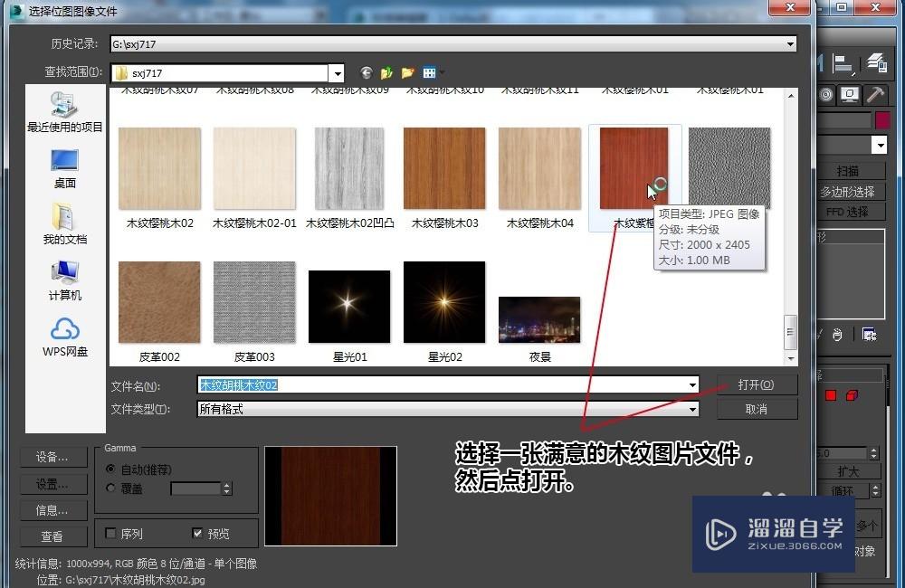Click the 打开 (Open) button
Image resolution: width=905 pixels, height=588 pixels.
coord(756,385)
